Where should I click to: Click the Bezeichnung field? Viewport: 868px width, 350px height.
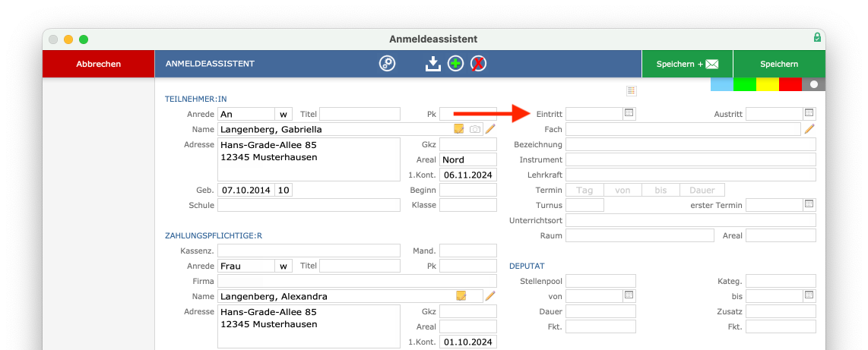point(691,145)
